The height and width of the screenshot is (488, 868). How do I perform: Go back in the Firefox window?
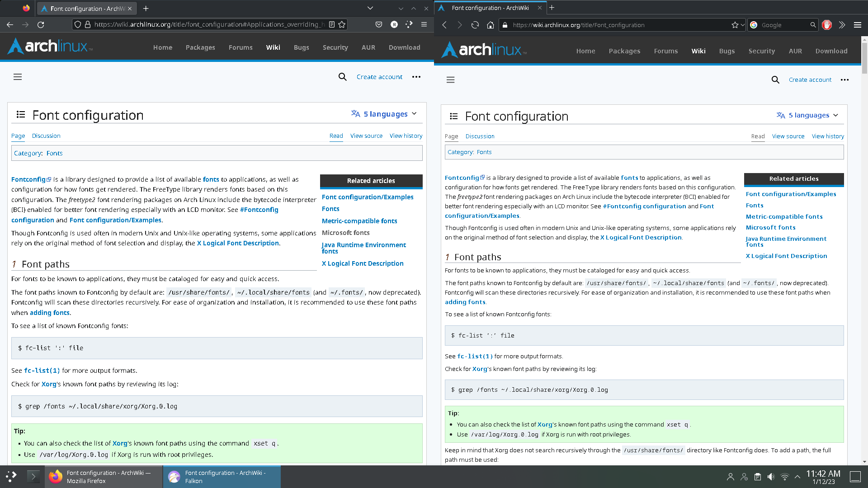coord(10,24)
